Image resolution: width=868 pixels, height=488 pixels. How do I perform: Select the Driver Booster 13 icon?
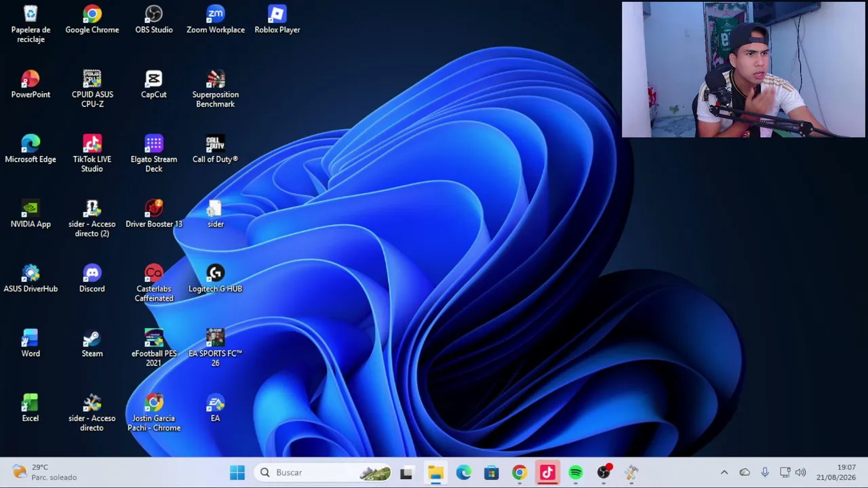[154, 213]
